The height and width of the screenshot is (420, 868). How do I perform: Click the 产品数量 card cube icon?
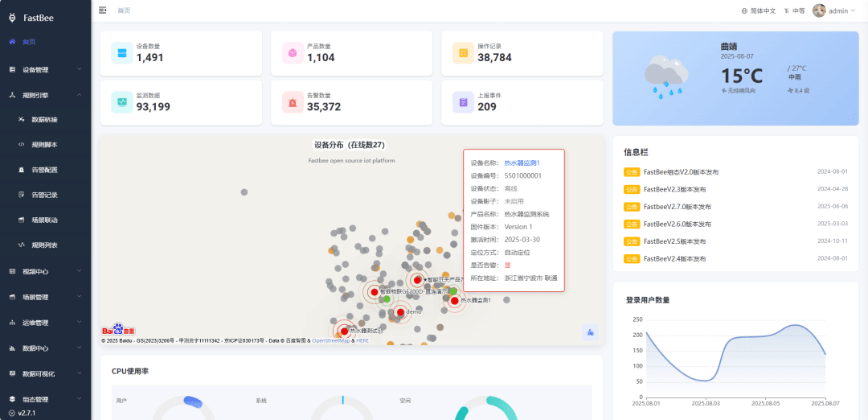(x=293, y=53)
